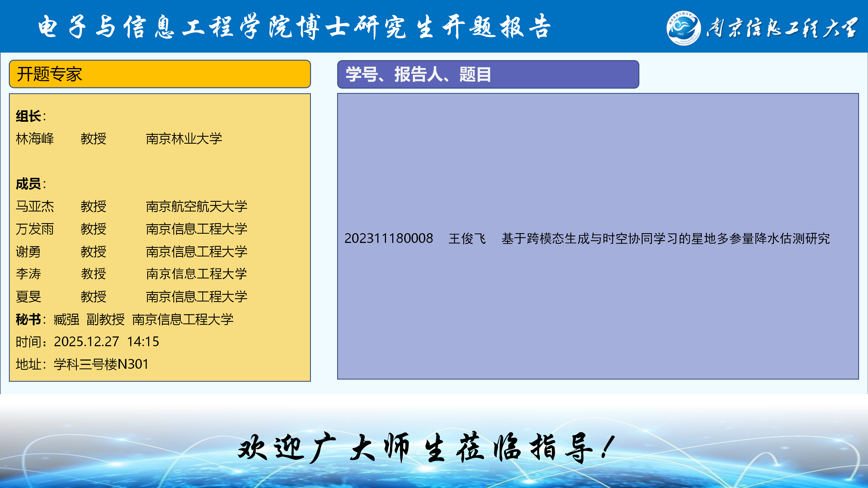Click the secretary name 臧强
Image resolution: width=868 pixels, height=488 pixels.
pyautogui.click(x=66, y=319)
